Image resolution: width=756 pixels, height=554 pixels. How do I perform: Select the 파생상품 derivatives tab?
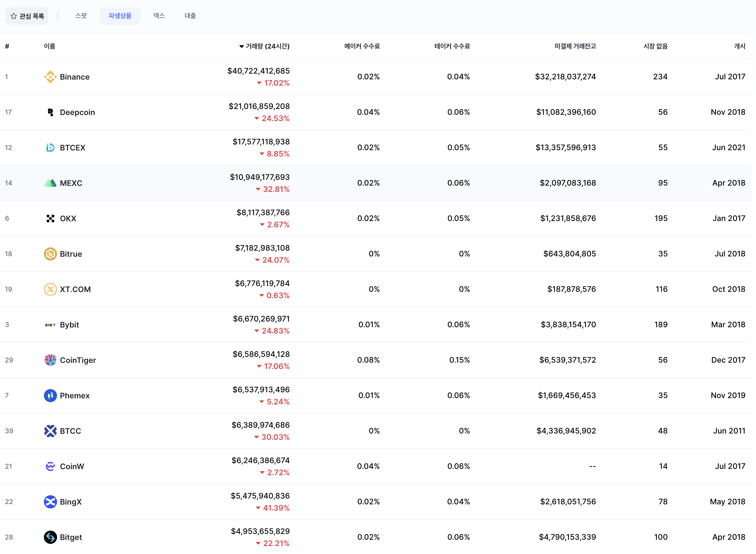120,16
